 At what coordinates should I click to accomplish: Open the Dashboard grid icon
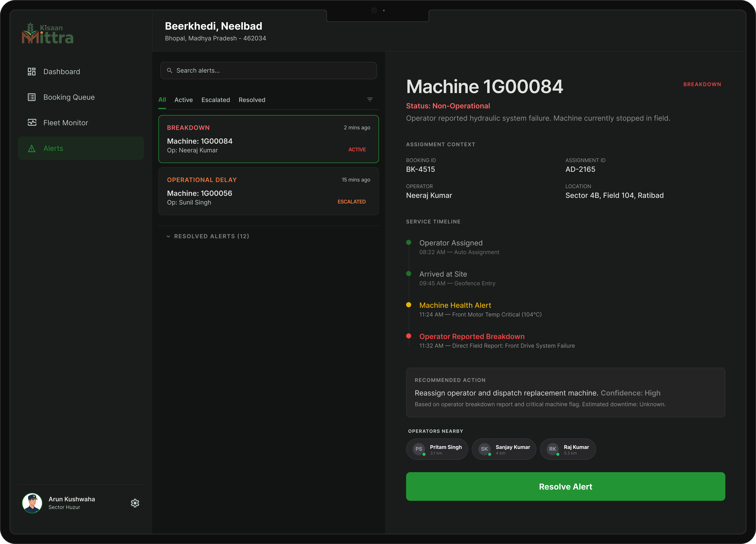point(32,72)
